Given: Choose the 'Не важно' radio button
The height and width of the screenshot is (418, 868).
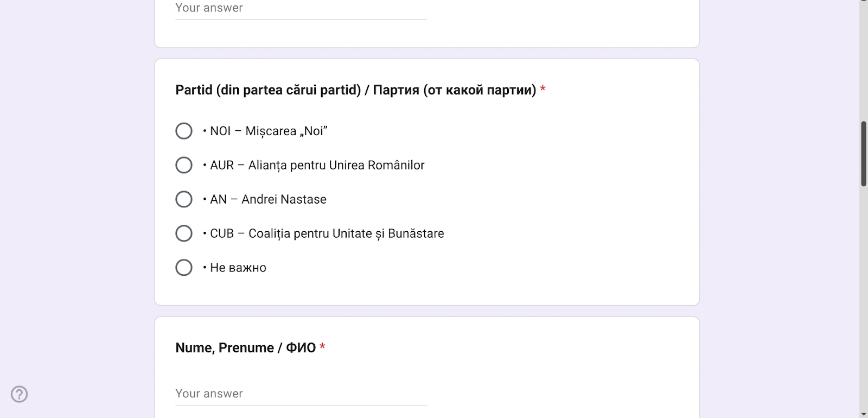Looking at the screenshot, I should [x=184, y=268].
